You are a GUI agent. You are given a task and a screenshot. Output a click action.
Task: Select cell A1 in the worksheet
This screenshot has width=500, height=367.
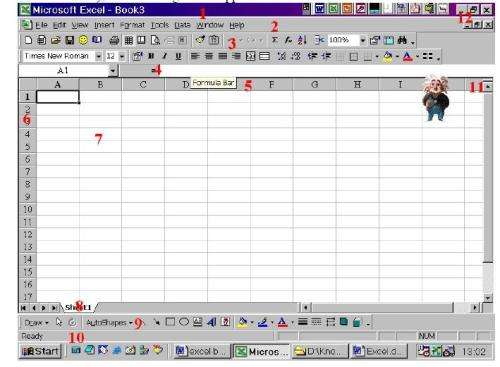click(58, 97)
